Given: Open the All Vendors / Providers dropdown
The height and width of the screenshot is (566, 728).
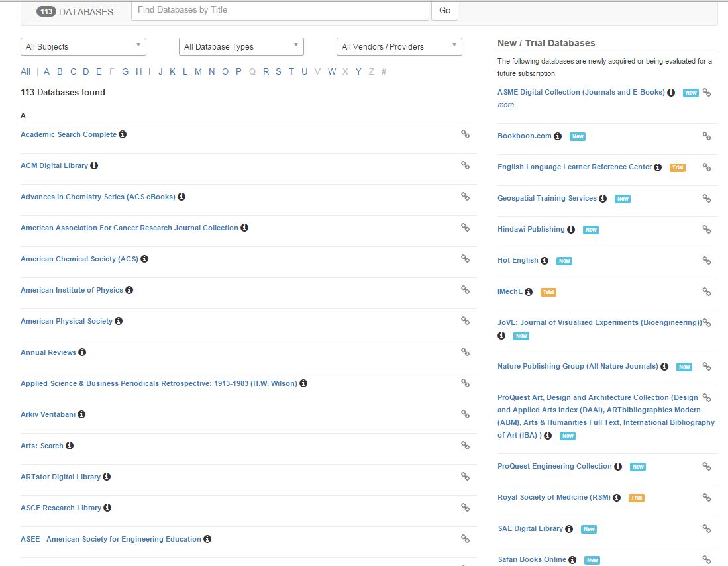Looking at the screenshot, I should pyautogui.click(x=399, y=46).
